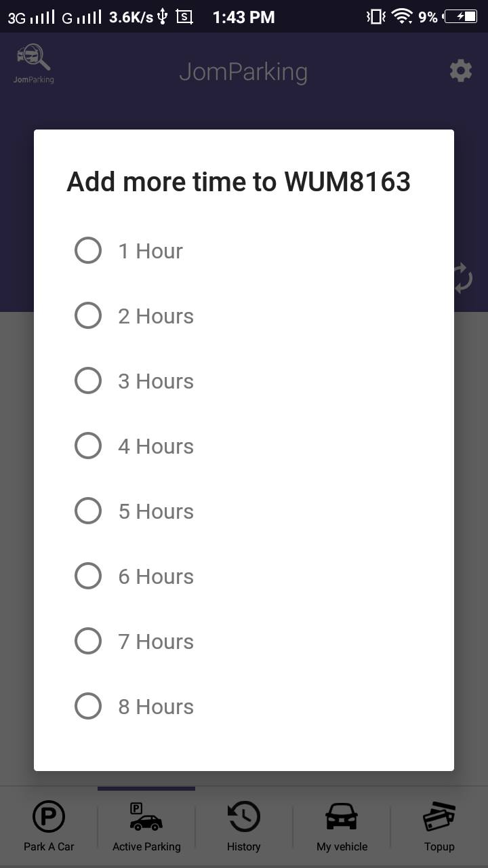488x868 pixels.
Task: Go to My vehicle tab
Action: 342,826
